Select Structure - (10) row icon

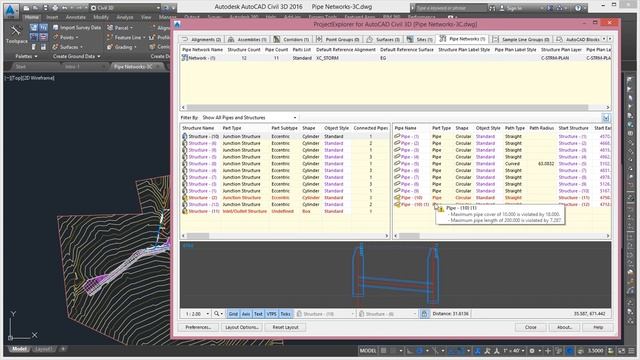pyautogui.click(x=184, y=136)
